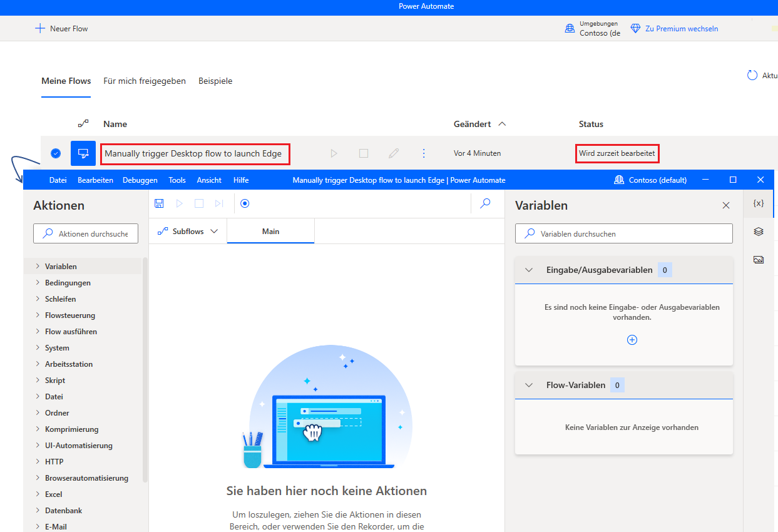
Task: Click flow name Manually trigger Desktop flow
Action: point(193,153)
